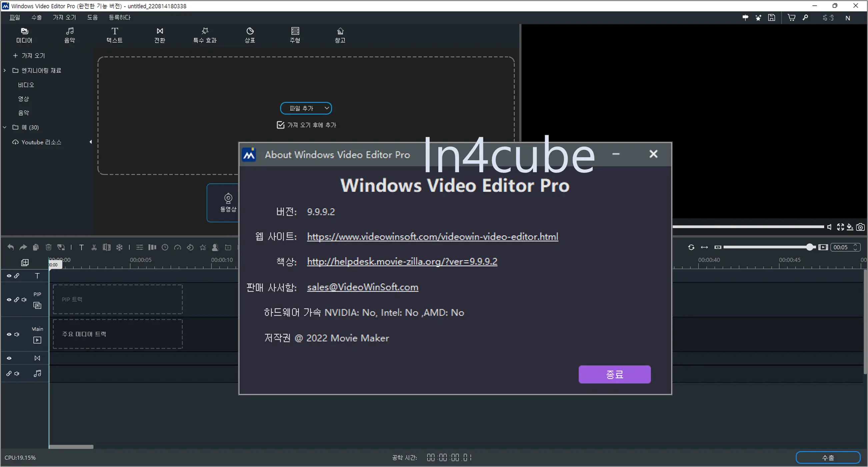Click the person silhouette icon in timeline toolbar
868x467 pixels.
click(x=215, y=247)
